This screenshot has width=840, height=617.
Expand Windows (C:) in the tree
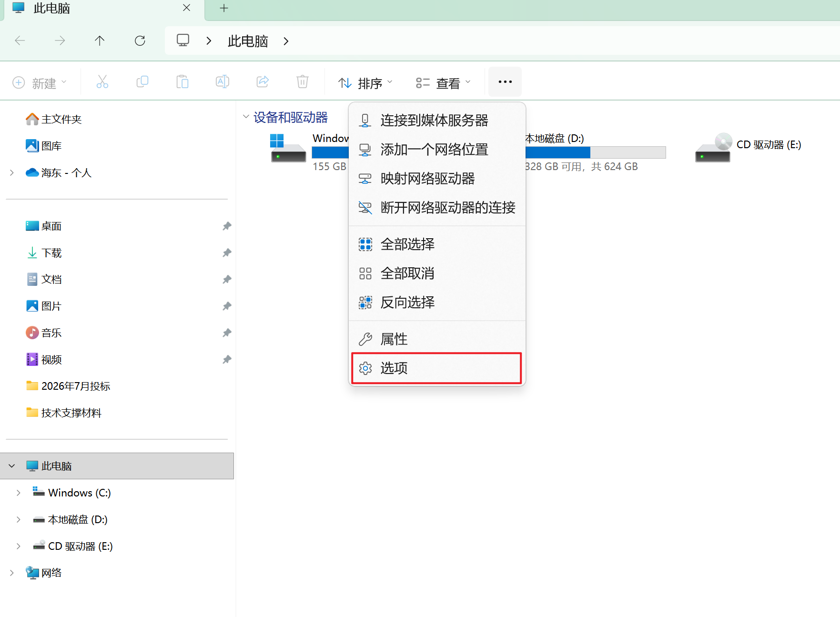[x=19, y=493]
